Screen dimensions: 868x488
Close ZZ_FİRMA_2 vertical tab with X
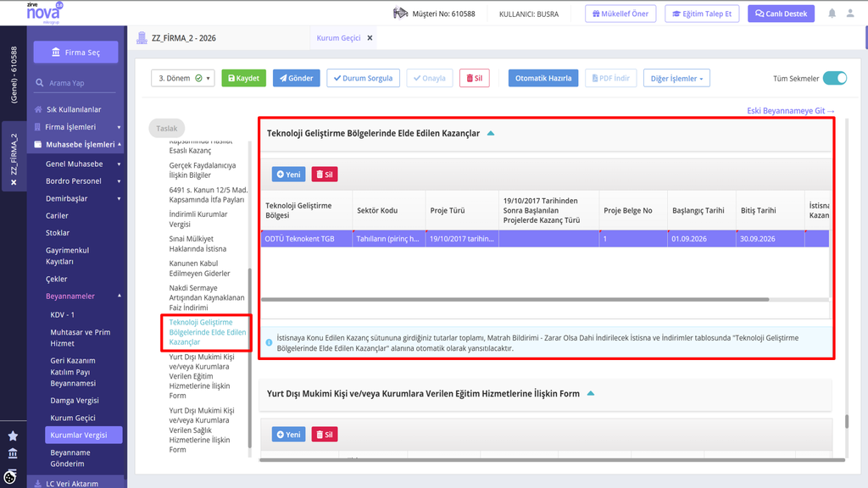[x=14, y=182]
